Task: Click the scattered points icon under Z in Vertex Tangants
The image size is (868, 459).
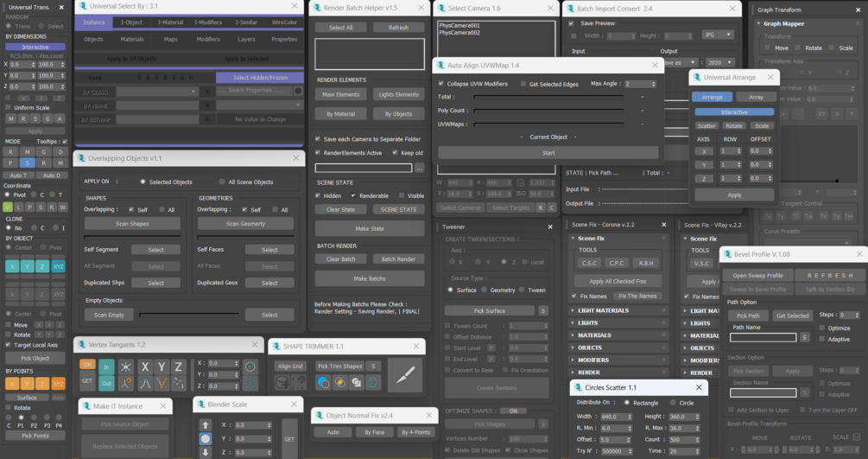Action: (x=178, y=382)
